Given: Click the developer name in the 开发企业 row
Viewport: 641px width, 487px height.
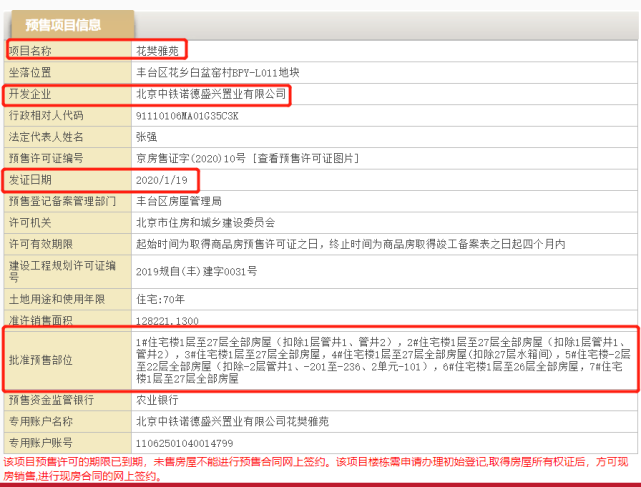Looking at the screenshot, I should 210,94.
